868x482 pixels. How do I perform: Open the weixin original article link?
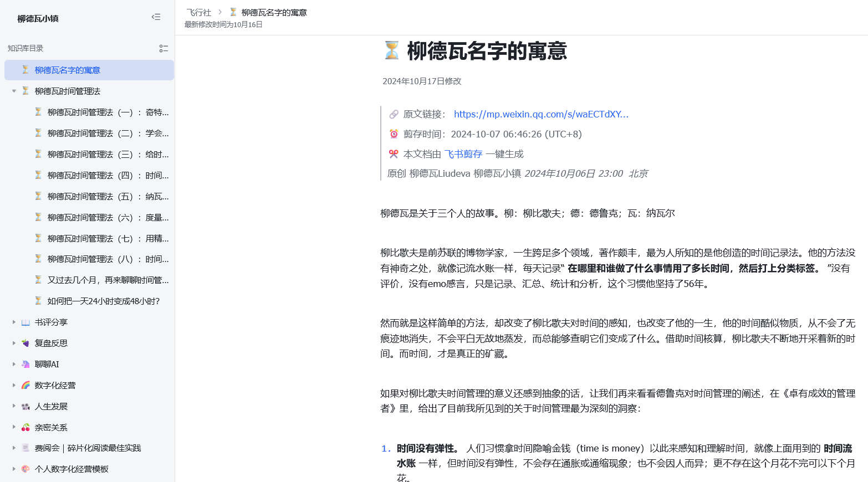click(541, 114)
